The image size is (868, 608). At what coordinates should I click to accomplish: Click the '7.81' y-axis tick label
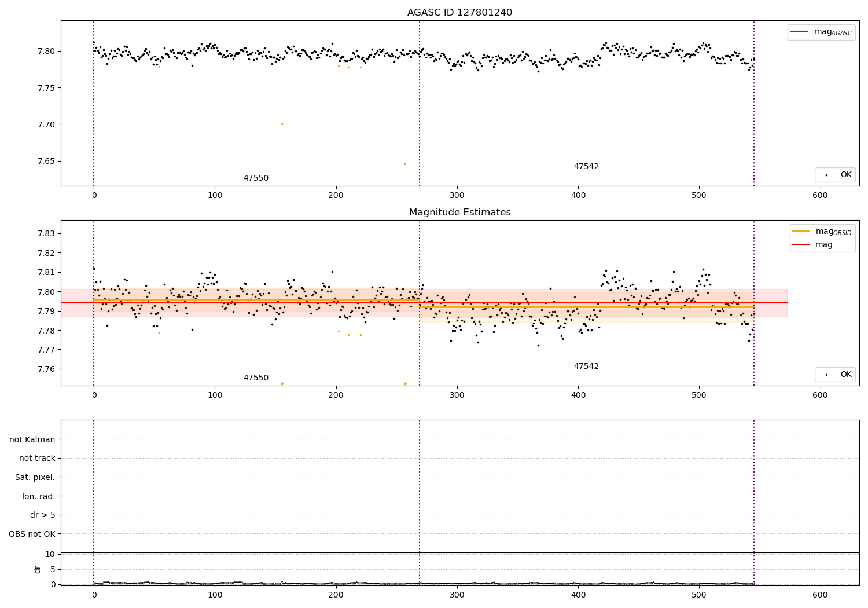point(46,273)
